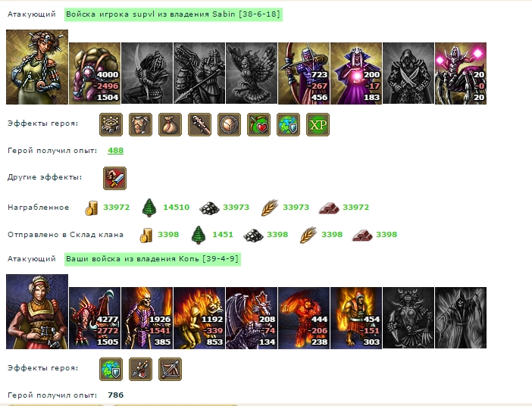Select the second attacker's hero portrait
The height and width of the screenshot is (406, 532).
[x=37, y=312]
